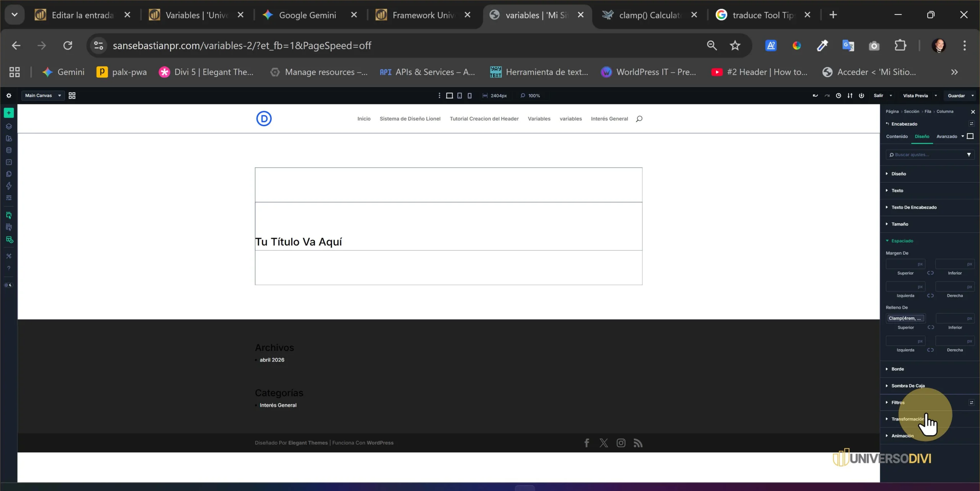Open the tools wrench icon in left sidebar
Screen dimensions: 980x491
point(9,256)
